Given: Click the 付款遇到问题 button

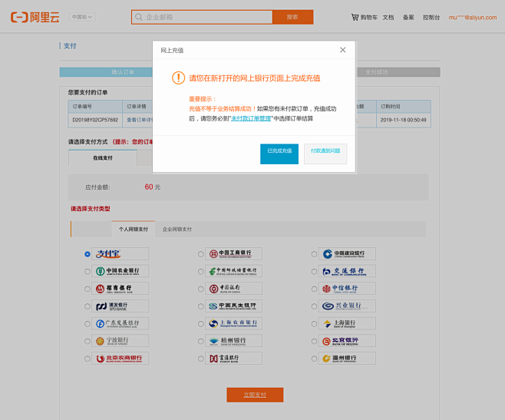Looking at the screenshot, I should 325,152.
